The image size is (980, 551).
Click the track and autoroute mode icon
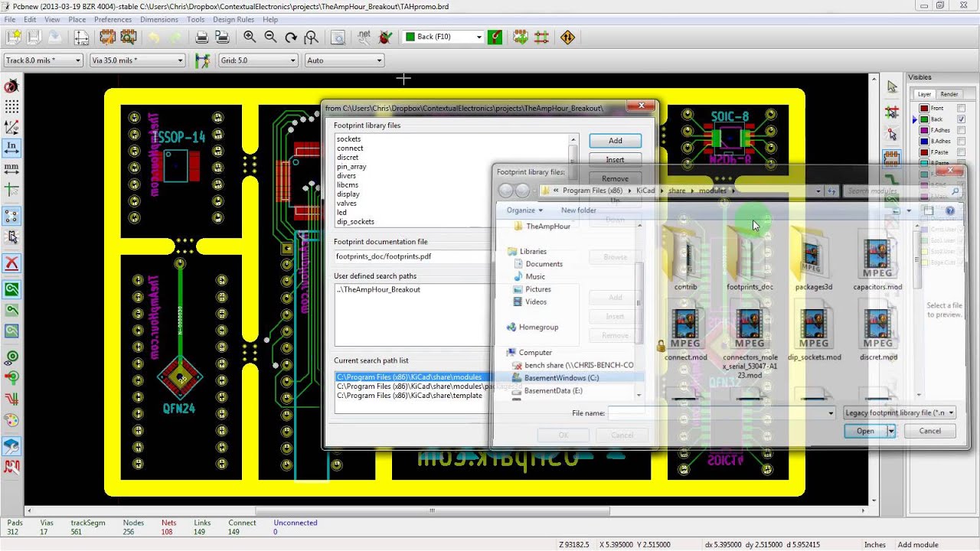(x=542, y=37)
